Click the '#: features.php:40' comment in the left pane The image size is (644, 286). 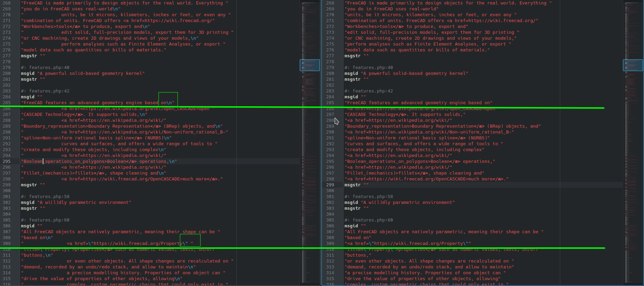45,68
